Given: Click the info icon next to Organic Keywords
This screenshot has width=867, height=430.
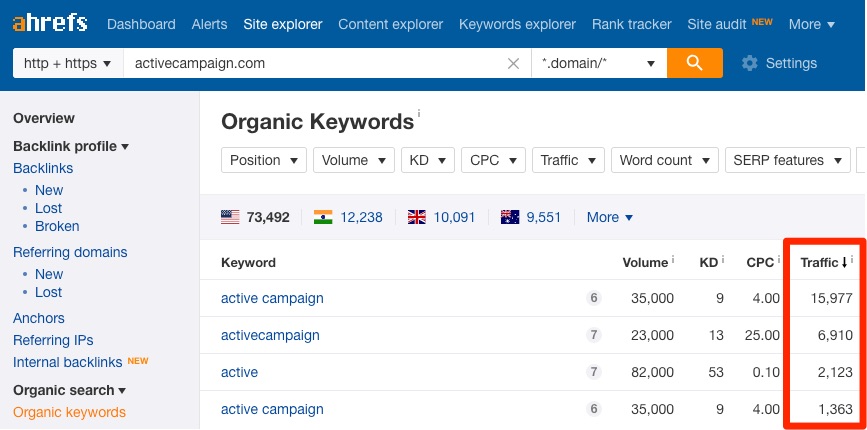Looking at the screenshot, I should coord(419,113).
